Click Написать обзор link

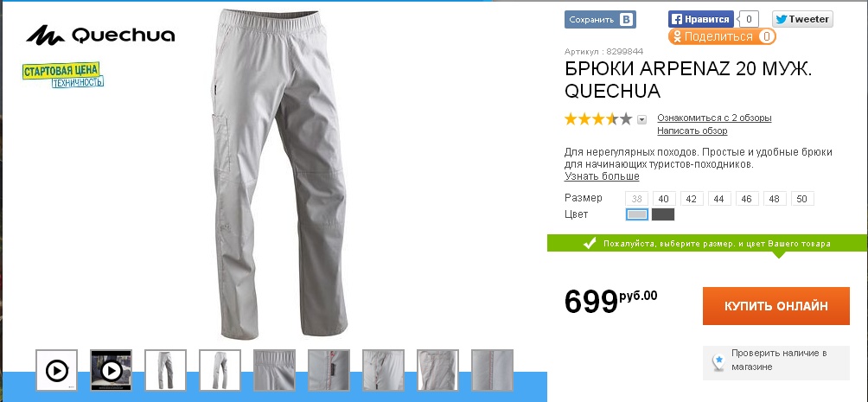[692, 131]
